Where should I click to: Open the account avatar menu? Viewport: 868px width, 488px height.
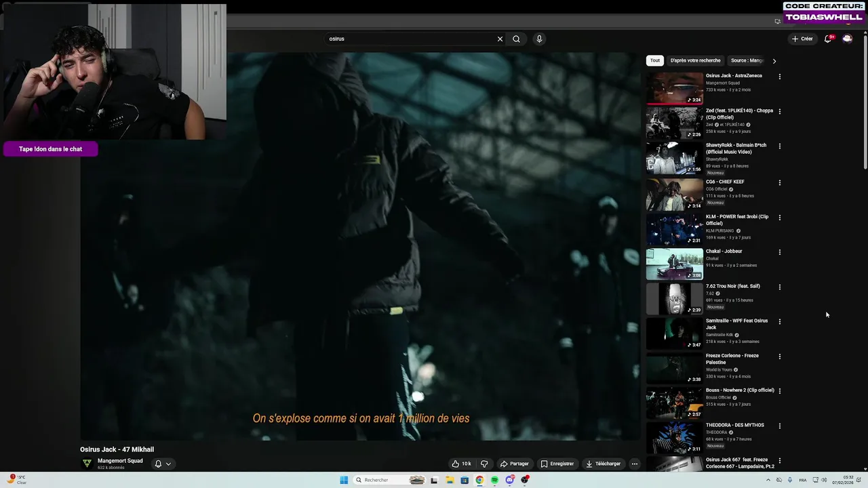[x=847, y=39]
